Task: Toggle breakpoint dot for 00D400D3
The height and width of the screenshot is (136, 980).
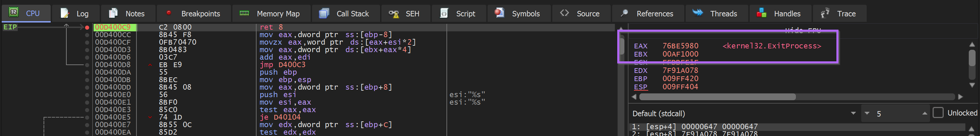Action: click(87, 50)
